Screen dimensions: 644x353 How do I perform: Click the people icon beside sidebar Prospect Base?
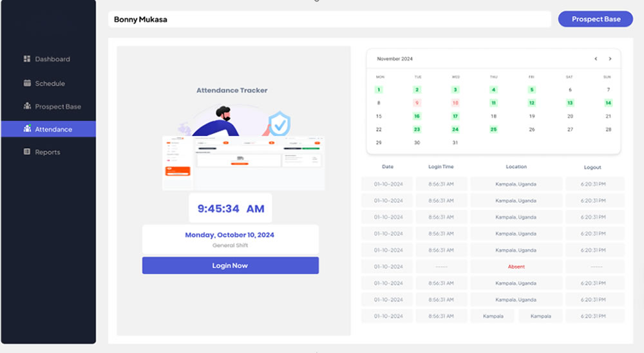tap(27, 106)
